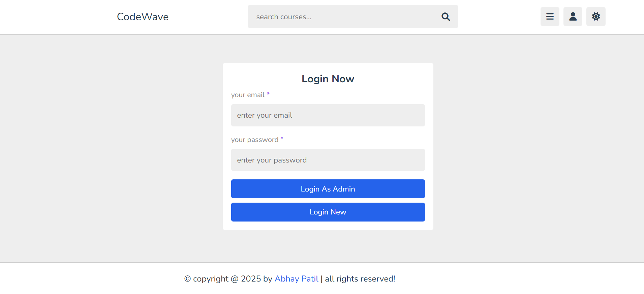Click the 2025 year in the footer
The width and height of the screenshot is (644, 294).
click(x=251, y=279)
